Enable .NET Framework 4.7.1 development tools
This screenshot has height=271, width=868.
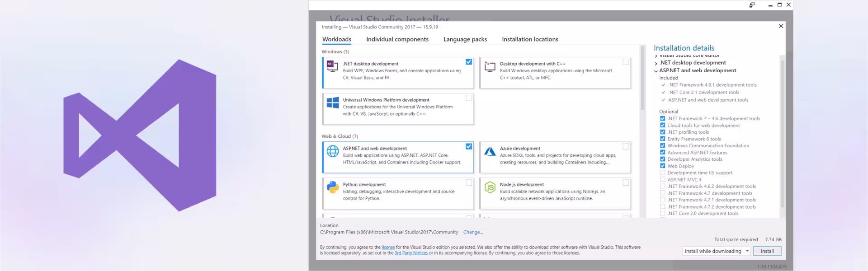click(x=662, y=200)
